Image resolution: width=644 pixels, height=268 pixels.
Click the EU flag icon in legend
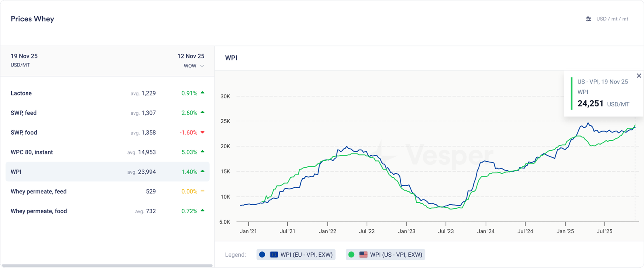click(x=274, y=255)
